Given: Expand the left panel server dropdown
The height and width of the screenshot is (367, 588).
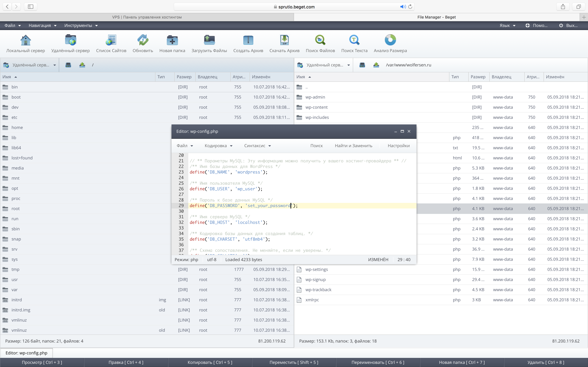Looking at the screenshot, I should click(54, 65).
